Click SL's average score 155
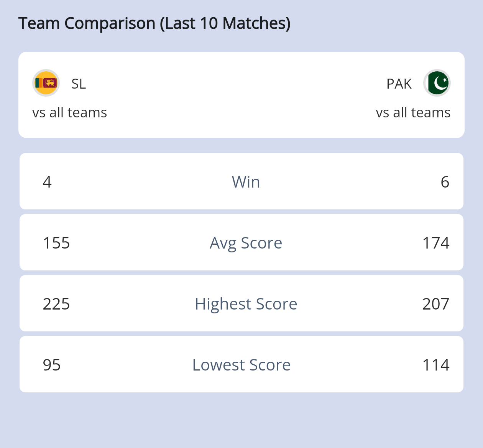The height and width of the screenshot is (448, 483). pyautogui.click(x=56, y=243)
